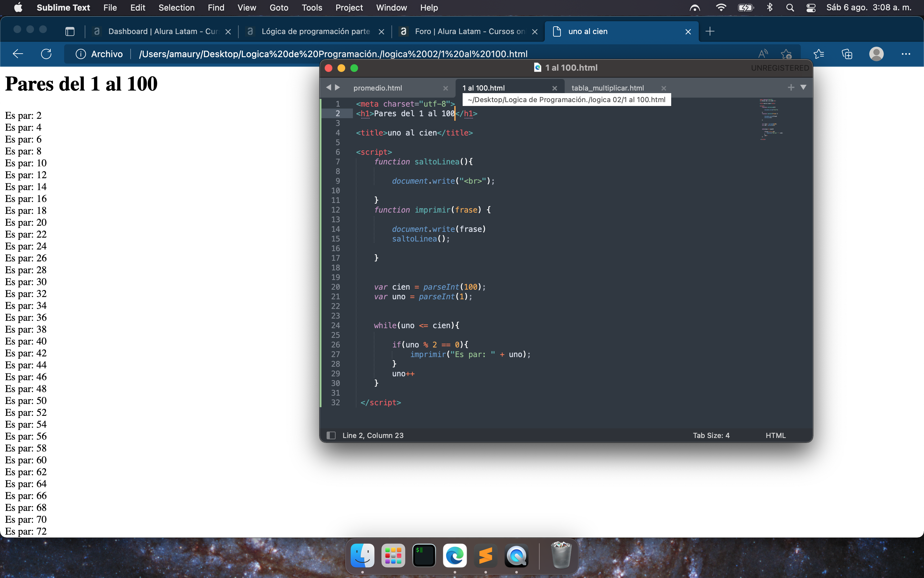Open the browser tab actions menu icon
This screenshot has height=578, width=924.
click(x=70, y=31)
